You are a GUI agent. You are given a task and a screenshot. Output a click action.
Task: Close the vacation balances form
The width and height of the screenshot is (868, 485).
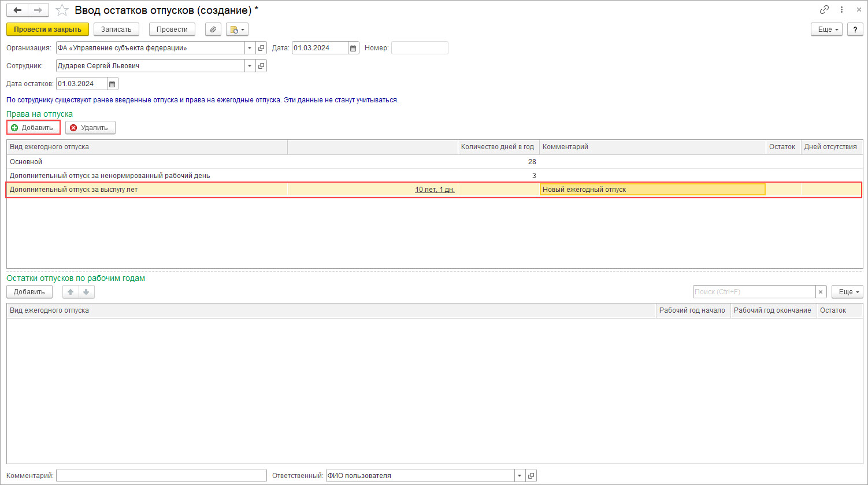[858, 10]
